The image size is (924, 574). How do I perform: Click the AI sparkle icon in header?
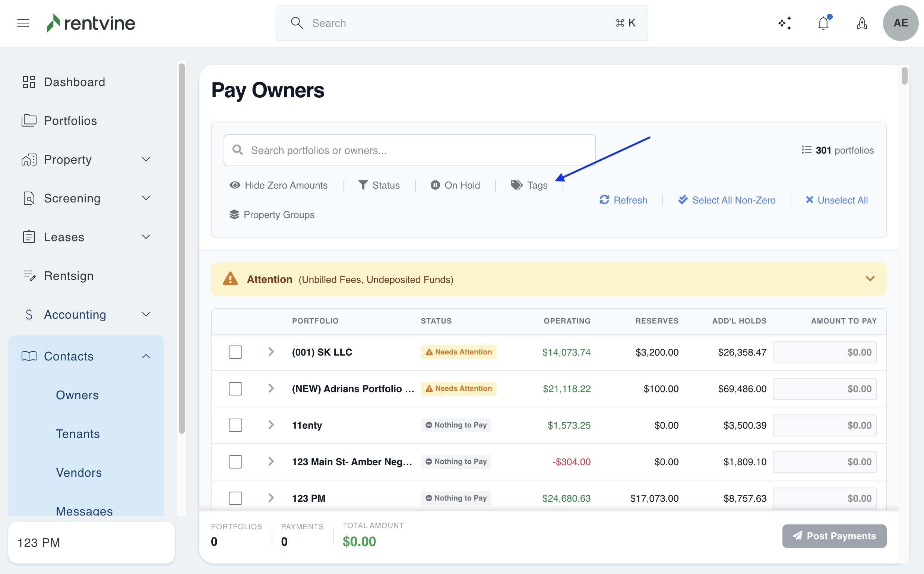coord(784,23)
